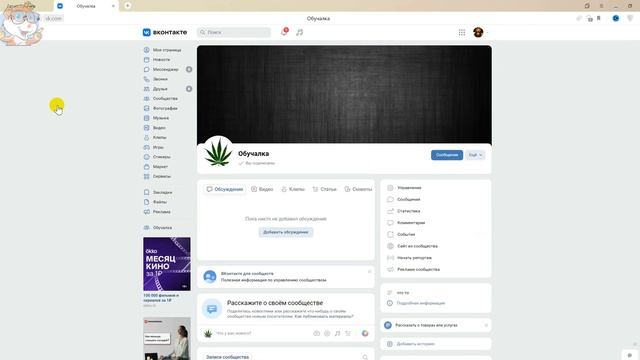Click the Музыка sidebar icon
The image size is (640, 360).
tap(147, 118)
